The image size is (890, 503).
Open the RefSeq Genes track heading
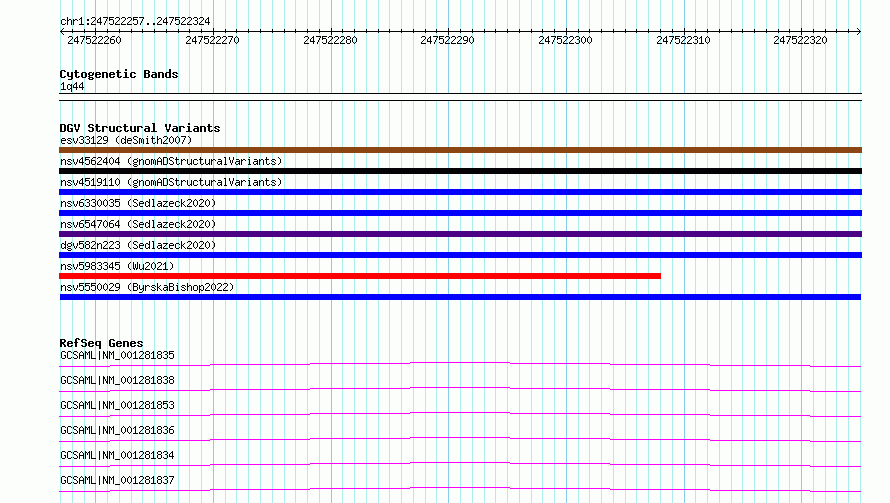[101, 343]
